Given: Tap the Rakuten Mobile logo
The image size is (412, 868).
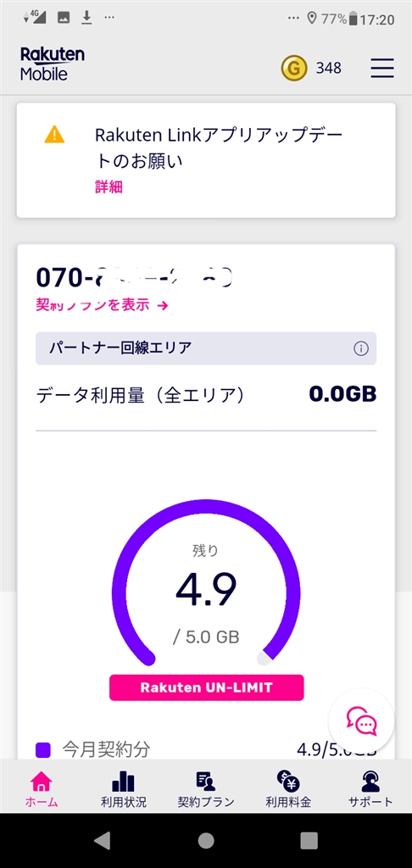Looking at the screenshot, I should coord(53,64).
